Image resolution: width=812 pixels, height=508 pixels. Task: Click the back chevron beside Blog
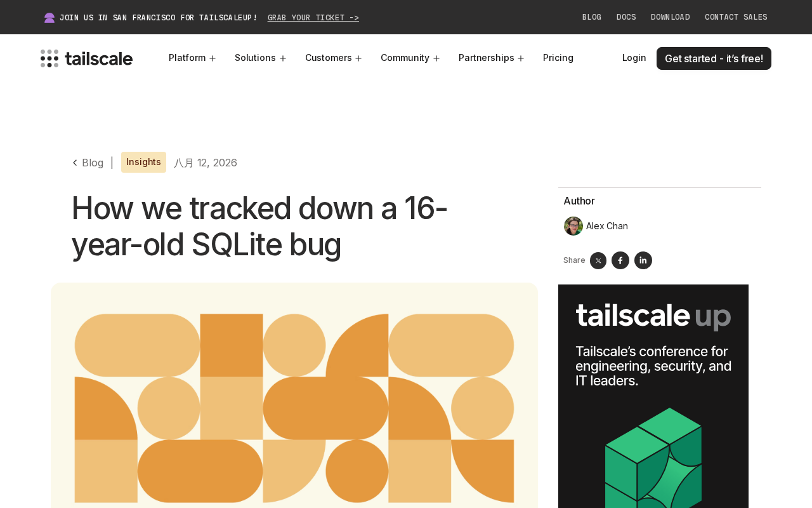click(x=75, y=163)
